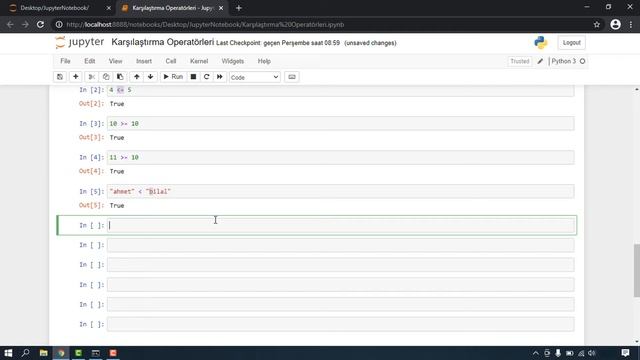This screenshot has height=360, width=640.
Task: Open the File menu
Action: (65, 61)
